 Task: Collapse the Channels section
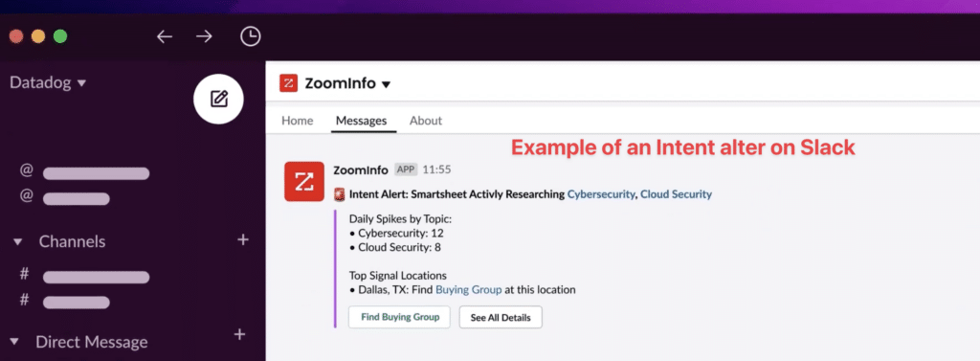(x=17, y=241)
